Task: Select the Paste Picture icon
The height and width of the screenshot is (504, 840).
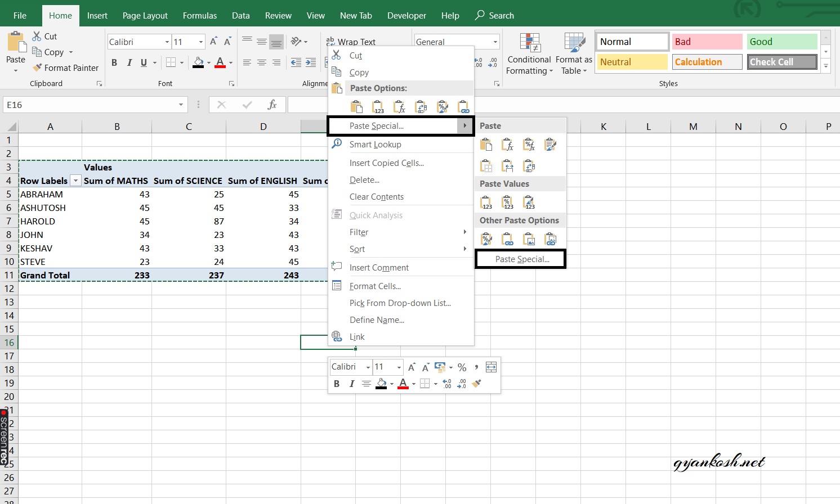Action: pos(529,238)
